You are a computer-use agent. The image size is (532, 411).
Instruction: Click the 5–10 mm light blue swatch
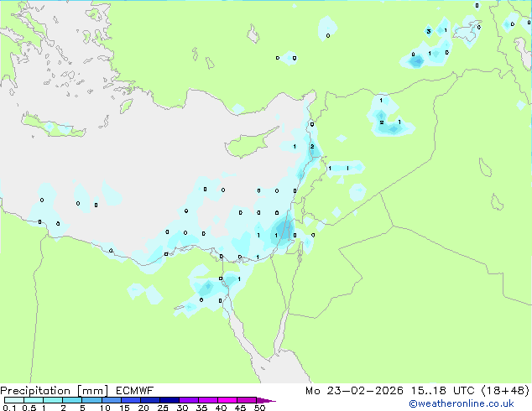91,400
